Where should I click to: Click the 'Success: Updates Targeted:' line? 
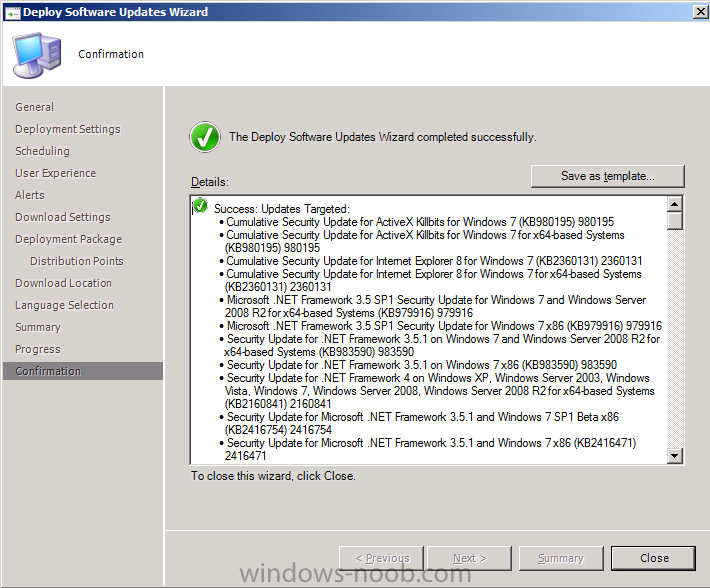pos(282,209)
